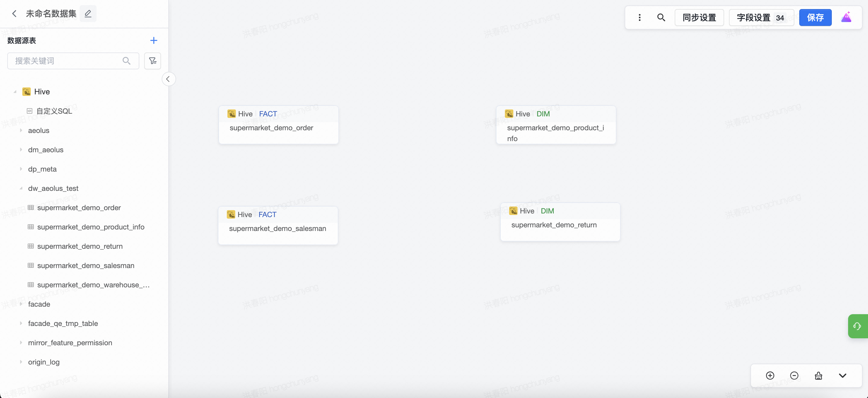Open the filter icon next to search box
868x398 pixels.
[153, 61]
